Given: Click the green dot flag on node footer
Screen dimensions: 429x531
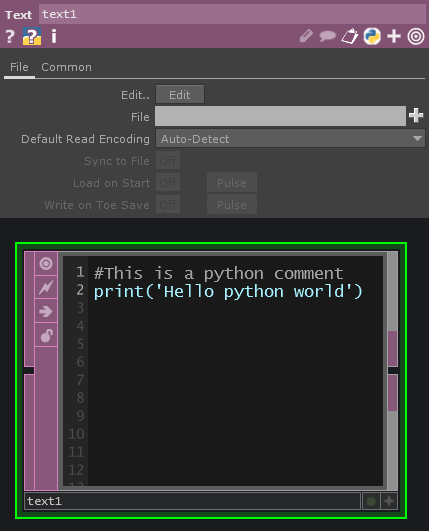Looking at the screenshot, I should point(371,501).
